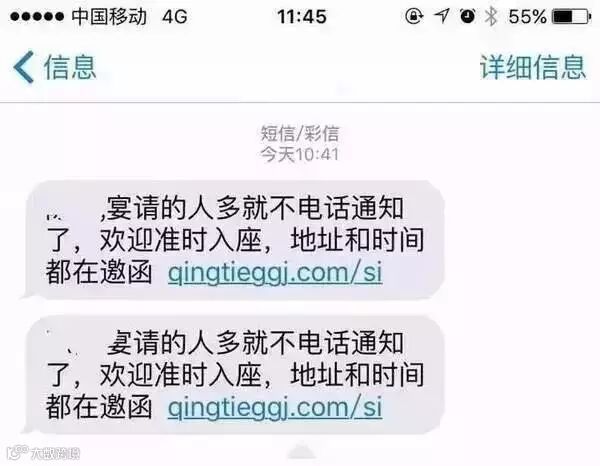Tap the 短信/彩信 header label
The image size is (600, 466).
[300, 134]
